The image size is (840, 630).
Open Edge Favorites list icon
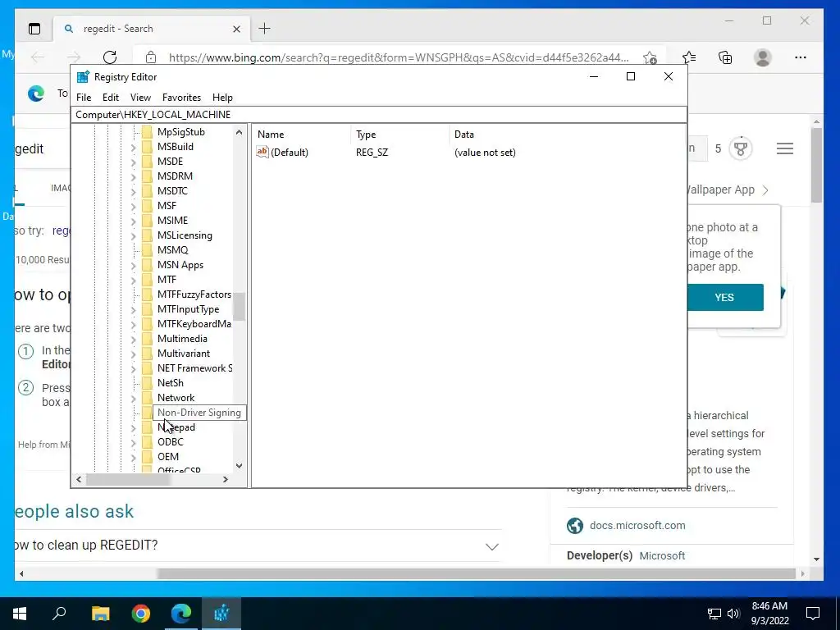point(689,57)
